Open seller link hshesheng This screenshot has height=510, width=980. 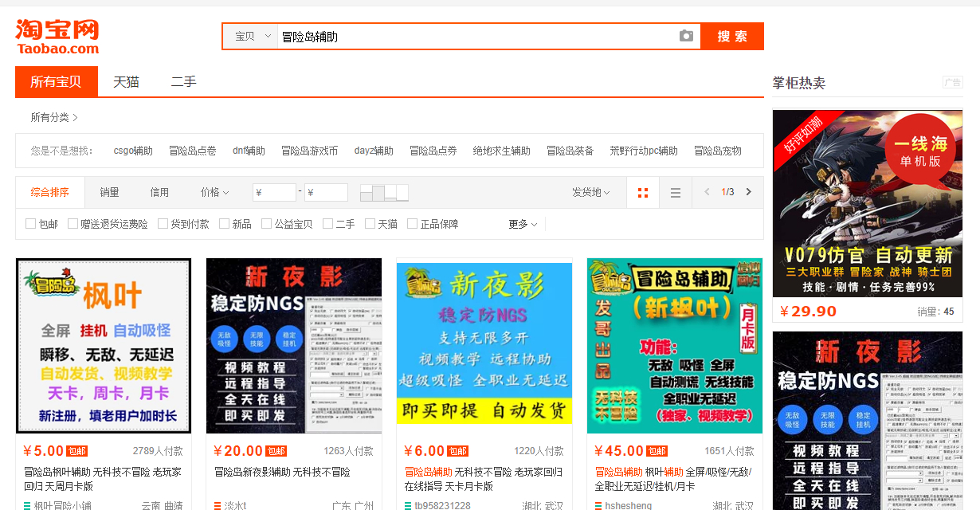[629, 506]
